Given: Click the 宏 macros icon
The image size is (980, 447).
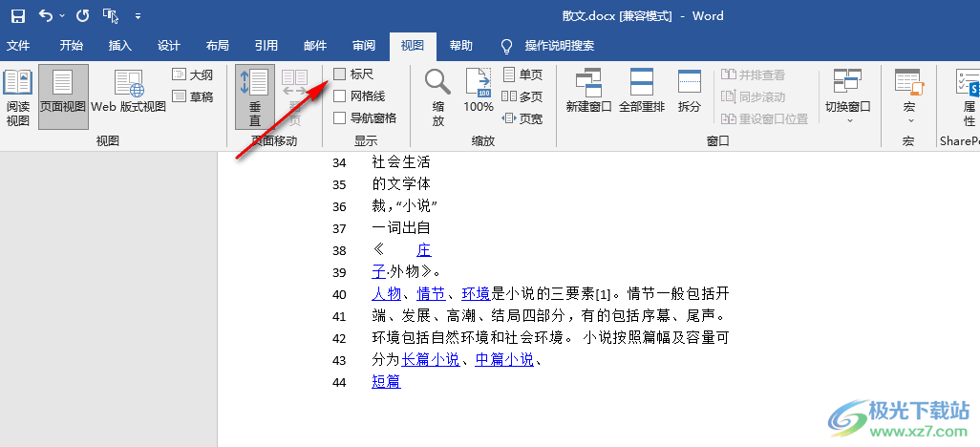Looking at the screenshot, I should 908,82.
